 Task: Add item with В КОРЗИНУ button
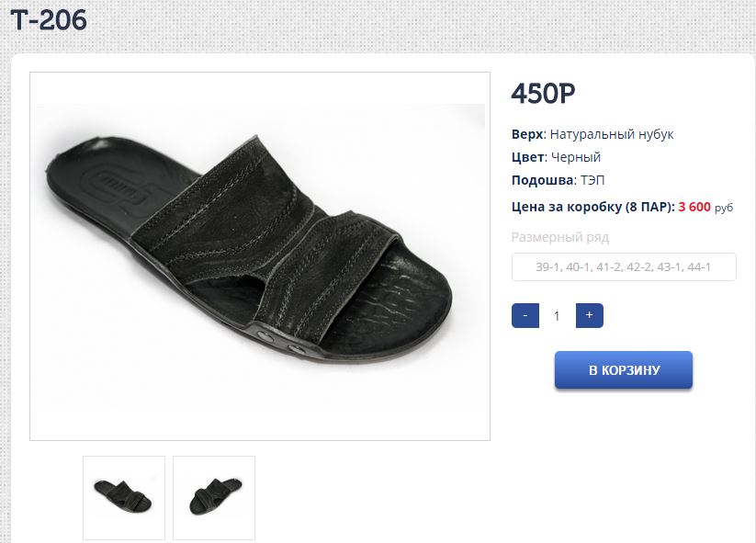(x=624, y=370)
